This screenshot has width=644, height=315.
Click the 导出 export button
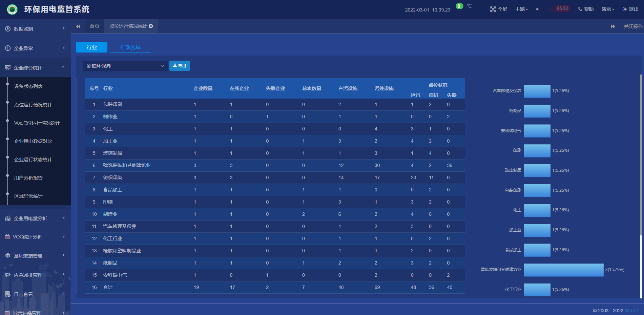click(180, 66)
